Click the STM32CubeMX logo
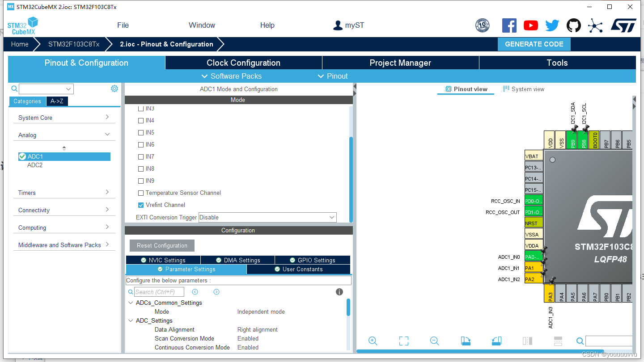 click(22, 26)
